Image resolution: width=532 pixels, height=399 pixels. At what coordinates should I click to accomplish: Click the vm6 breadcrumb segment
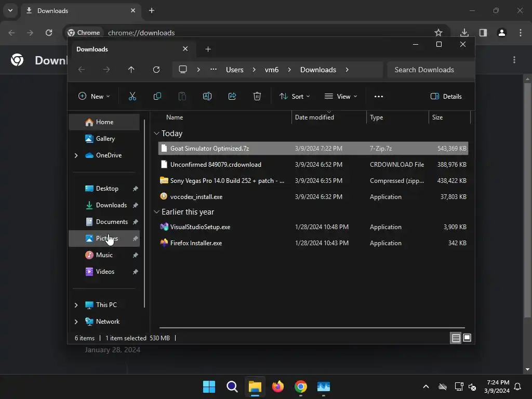click(x=272, y=70)
